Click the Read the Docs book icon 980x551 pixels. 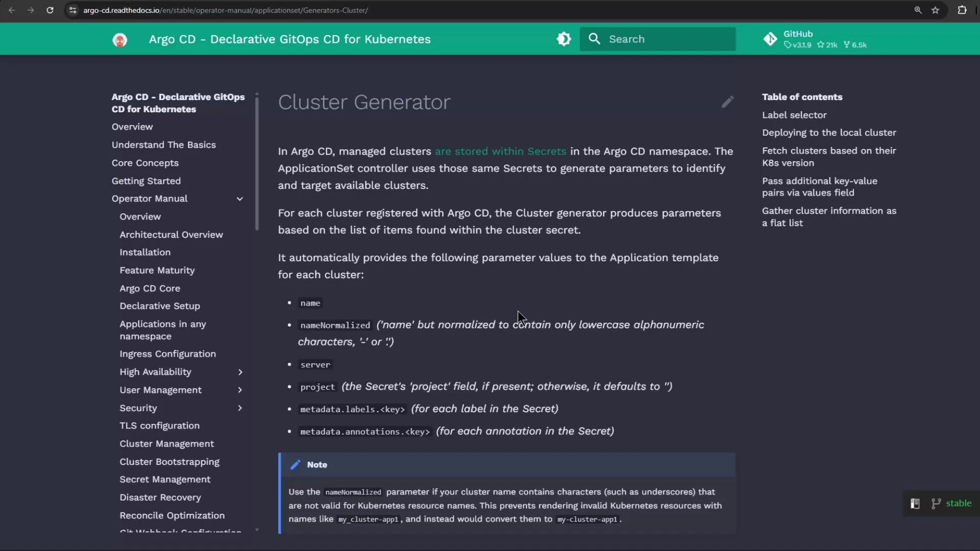point(915,504)
